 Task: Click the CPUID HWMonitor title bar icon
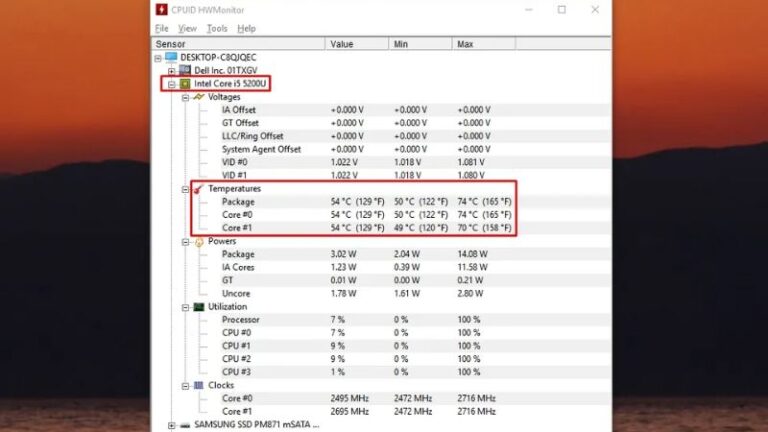(x=162, y=9)
